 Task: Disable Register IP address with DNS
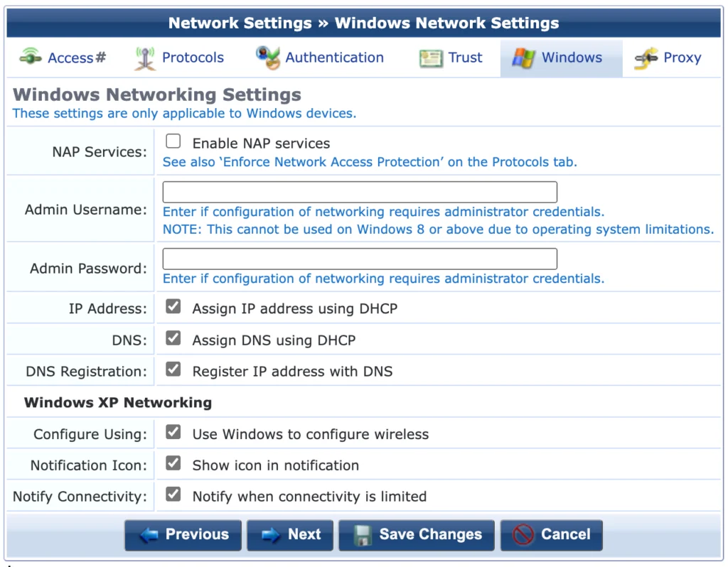point(173,370)
